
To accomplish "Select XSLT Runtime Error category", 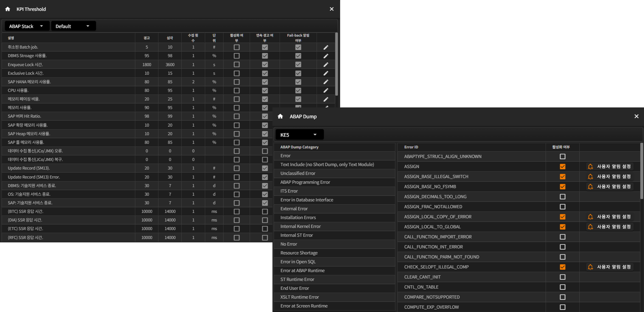I will coord(334,297).
